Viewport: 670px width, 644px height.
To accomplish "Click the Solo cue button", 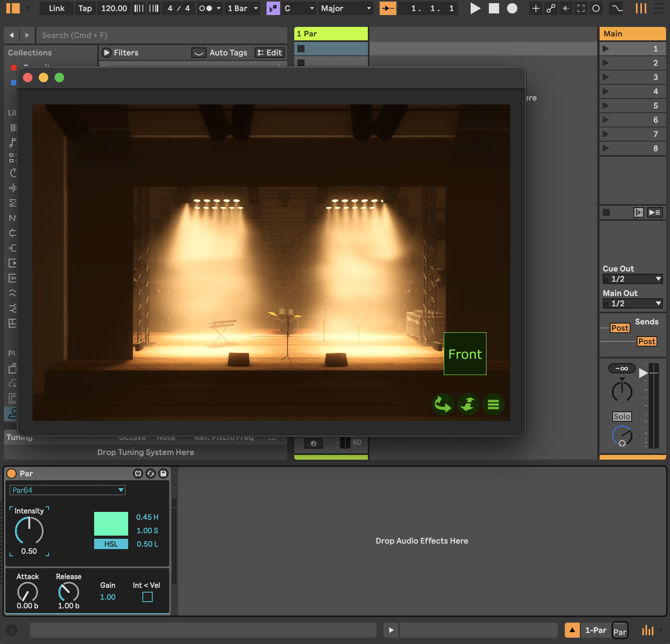I will click(622, 417).
